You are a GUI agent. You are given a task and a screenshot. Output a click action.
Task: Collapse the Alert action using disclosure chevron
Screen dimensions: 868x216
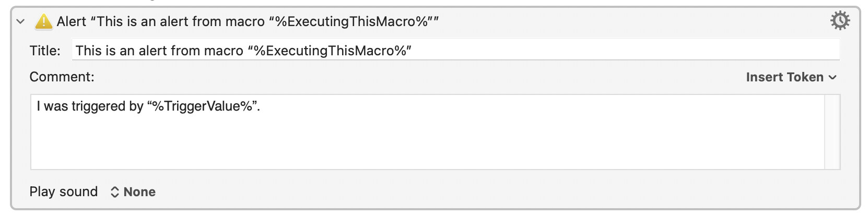[x=20, y=22]
